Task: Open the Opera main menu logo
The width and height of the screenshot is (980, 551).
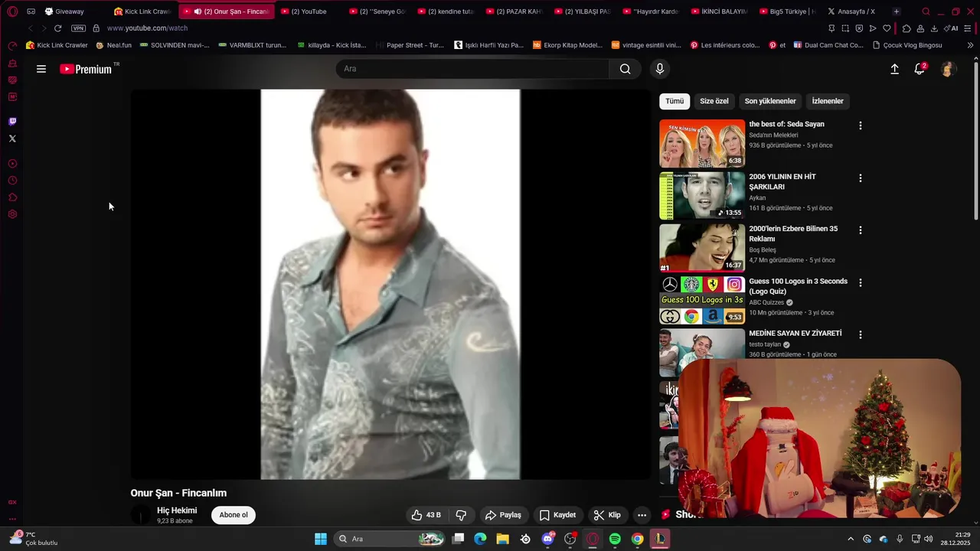Action: (x=12, y=11)
